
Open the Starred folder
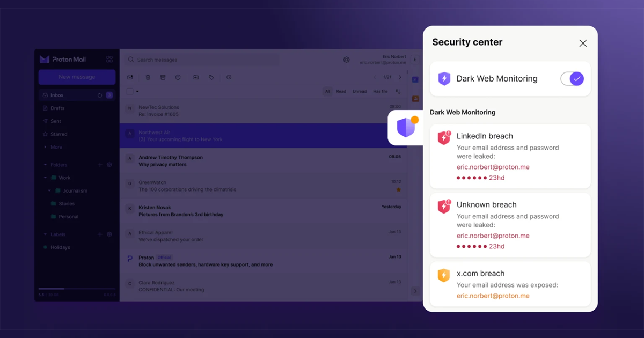[x=77, y=134]
